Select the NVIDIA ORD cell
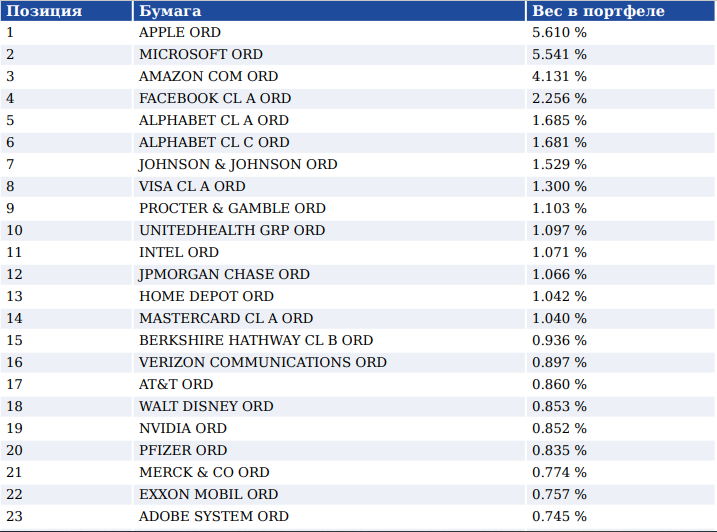The width and height of the screenshot is (717, 532). click(329, 428)
